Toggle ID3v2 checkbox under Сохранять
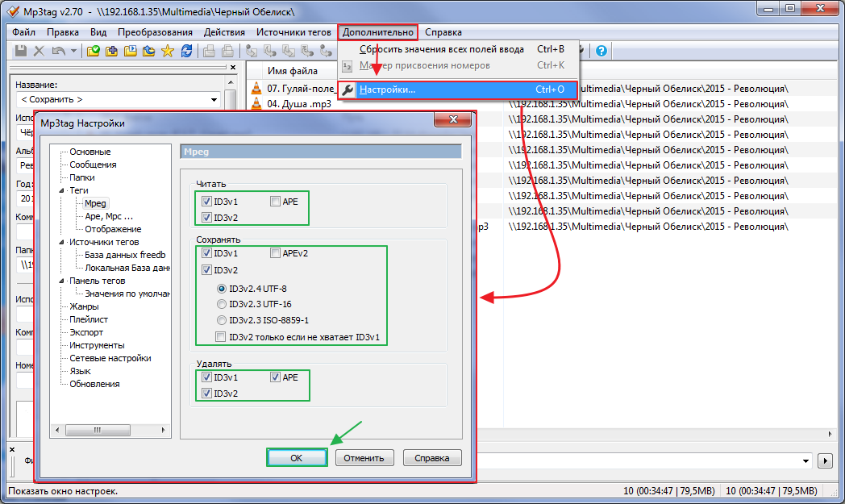845x504 pixels. [x=206, y=269]
